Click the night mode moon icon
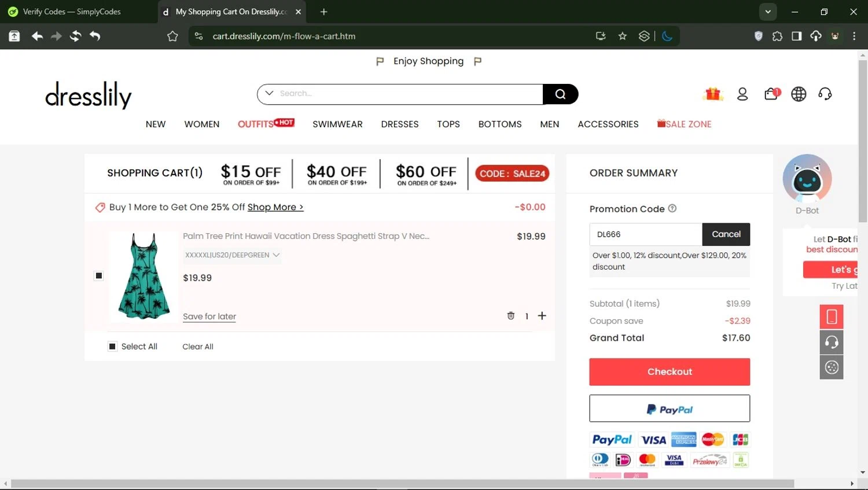The height and width of the screenshot is (490, 868). pos(667,36)
